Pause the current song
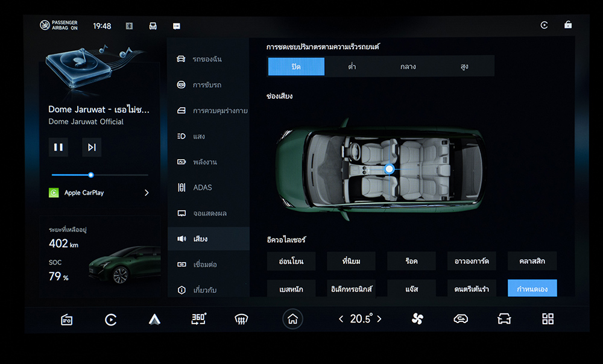 tap(58, 147)
